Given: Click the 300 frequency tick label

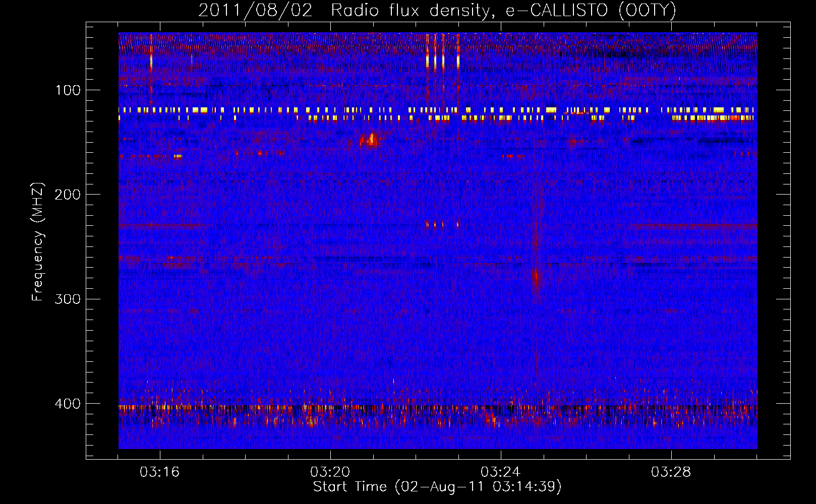Looking at the screenshot, I should (68, 299).
